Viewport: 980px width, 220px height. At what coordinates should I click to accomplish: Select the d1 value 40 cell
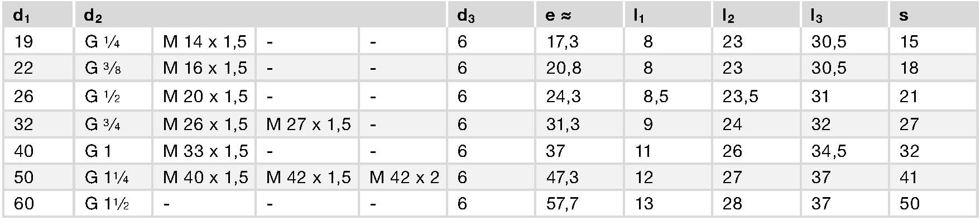pos(38,151)
